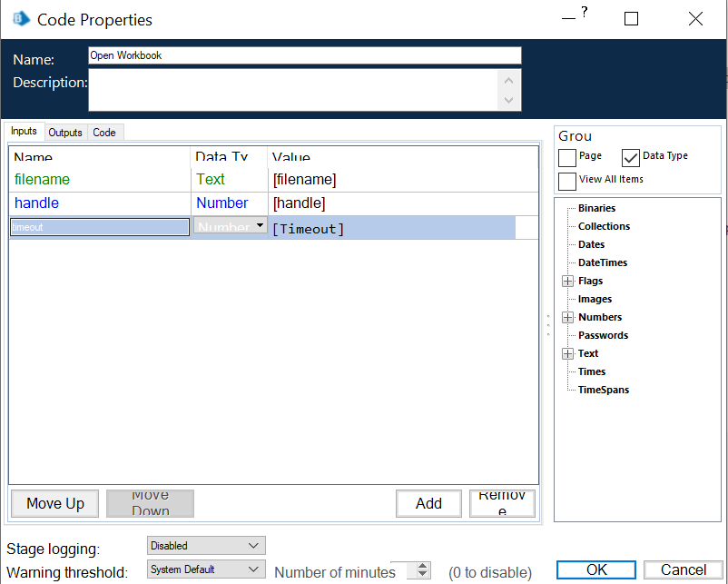Viewport: 728px width, 584px height.
Task: Enable the Page grouping checkbox
Action: pyautogui.click(x=567, y=158)
